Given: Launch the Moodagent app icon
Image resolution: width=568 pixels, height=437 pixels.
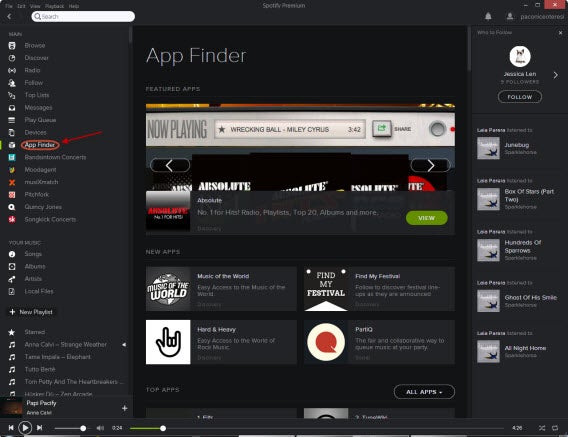Looking at the screenshot, I should [12, 170].
